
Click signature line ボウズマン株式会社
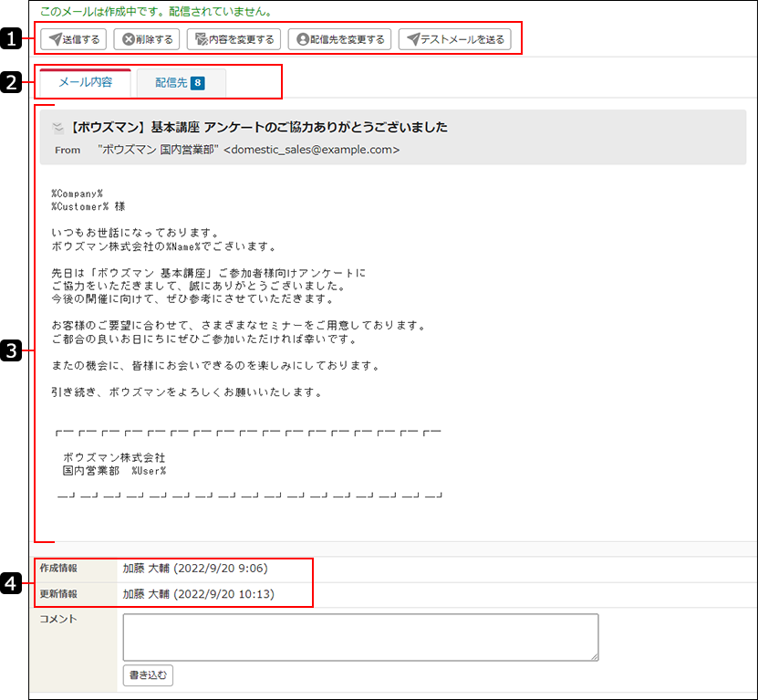click(114, 457)
